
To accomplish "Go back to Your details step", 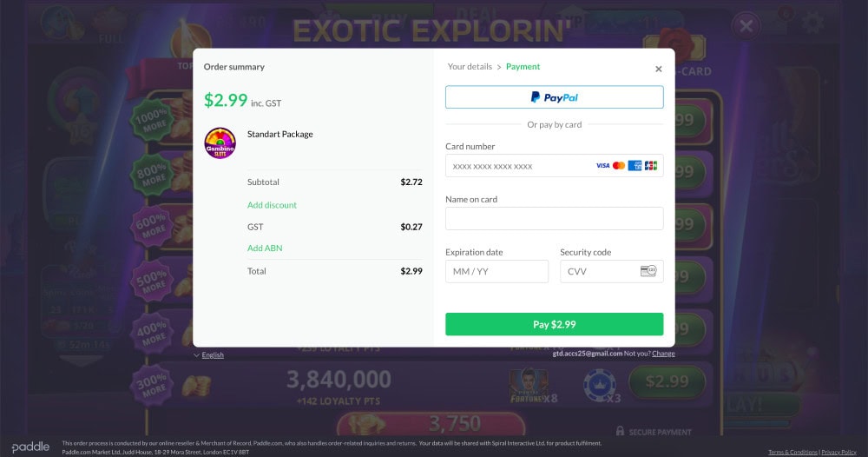I will pos(470,67).
